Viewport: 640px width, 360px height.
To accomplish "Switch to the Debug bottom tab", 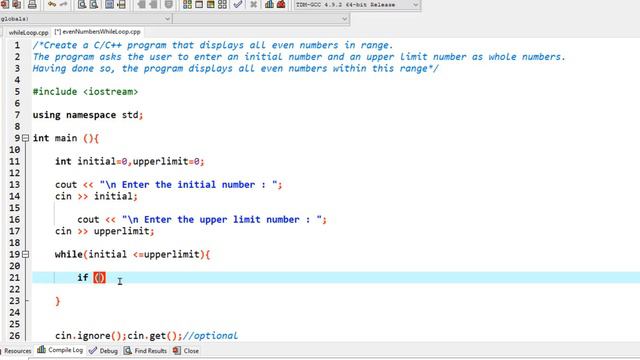I will click(x=104, y=351).
